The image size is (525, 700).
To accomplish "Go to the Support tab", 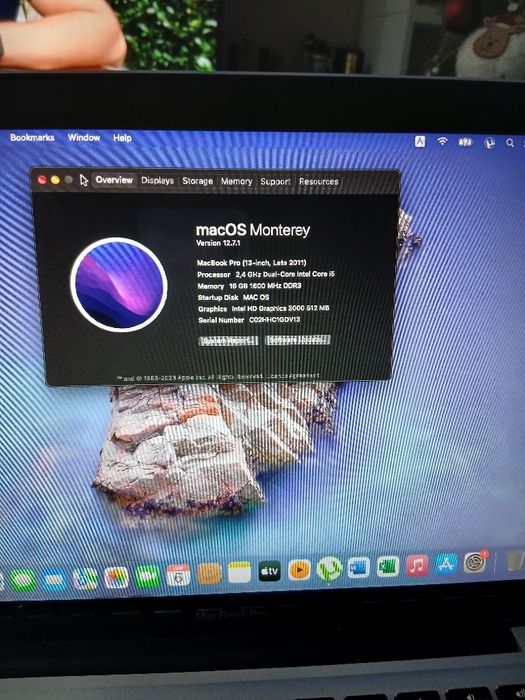I will tap(275, 182).
